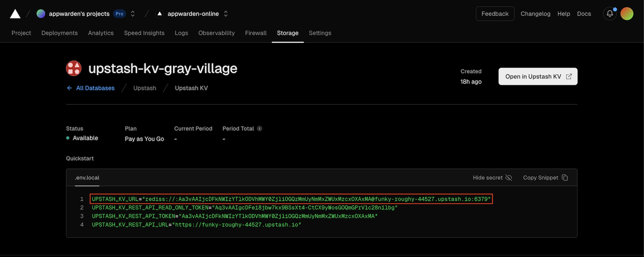Switch to the Deployments tab
The height and width of the screenshot is (257, 644).
(59, 32)
